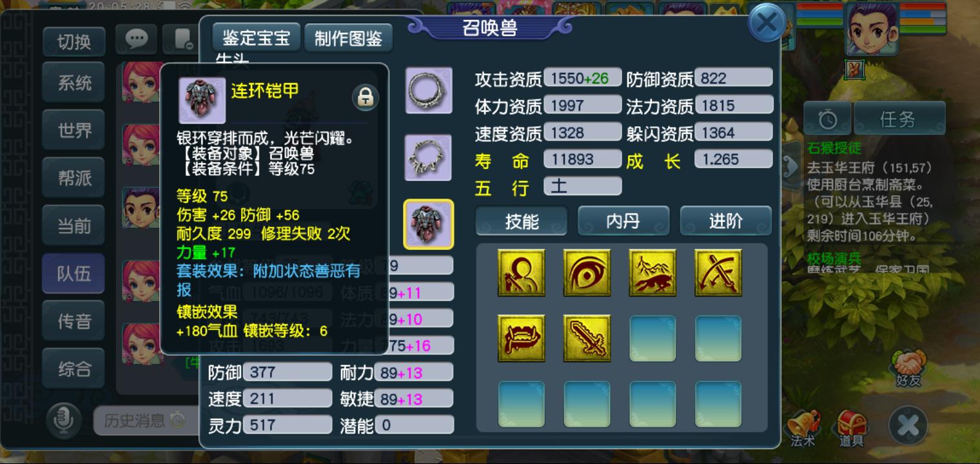
Task: Switch to the 进阶 tab
Action: (726, 221)
